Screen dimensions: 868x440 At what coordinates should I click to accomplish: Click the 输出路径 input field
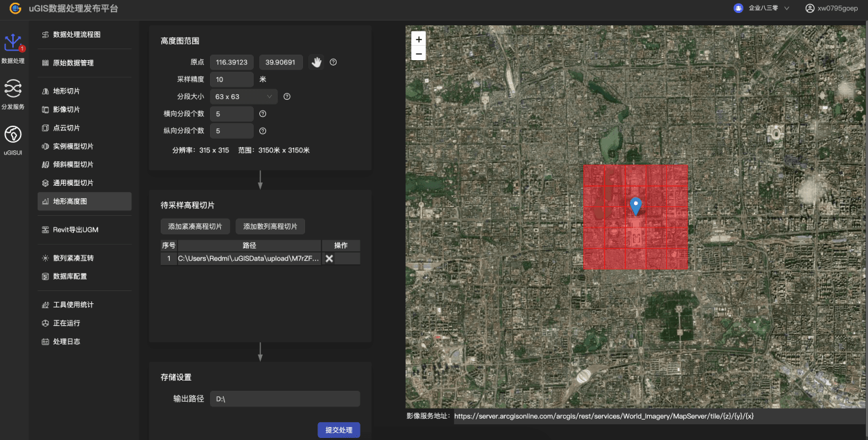pos(285,399)
